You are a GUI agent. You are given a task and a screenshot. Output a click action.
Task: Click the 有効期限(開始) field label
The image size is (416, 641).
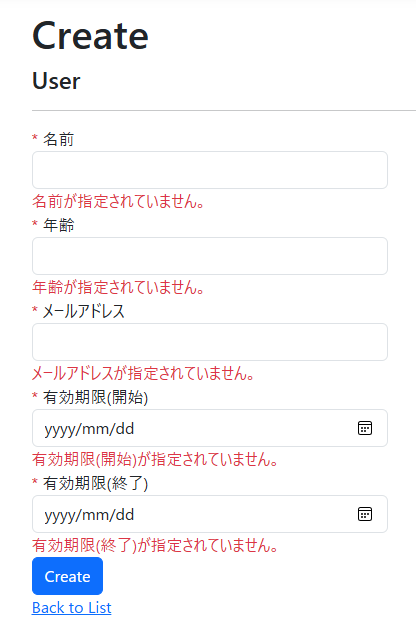click(96, 397)
